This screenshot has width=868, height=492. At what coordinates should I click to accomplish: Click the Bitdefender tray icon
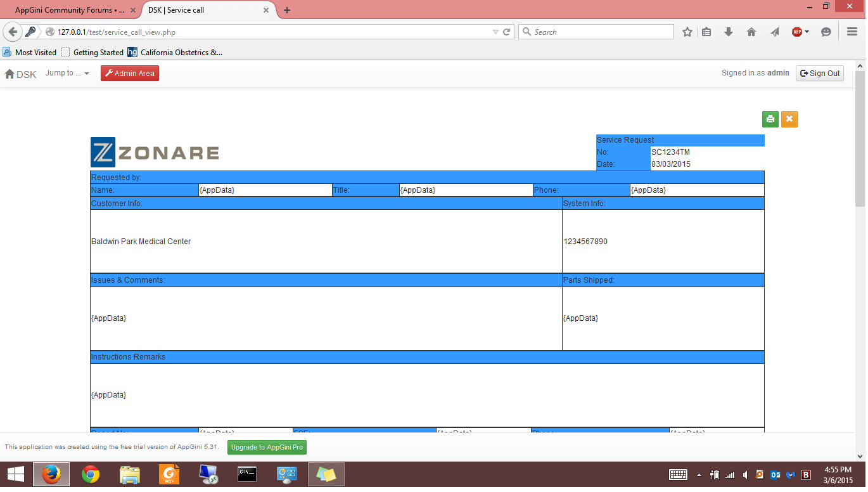[806, 474]
